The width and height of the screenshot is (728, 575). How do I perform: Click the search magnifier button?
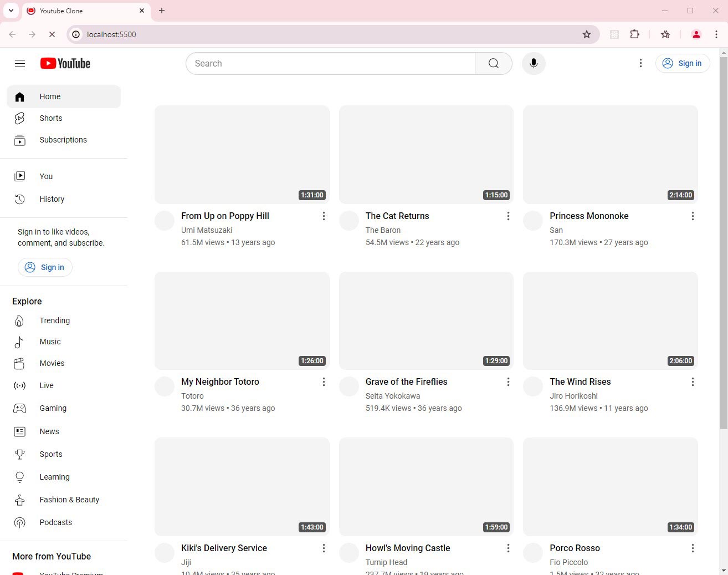pos(494,63)
